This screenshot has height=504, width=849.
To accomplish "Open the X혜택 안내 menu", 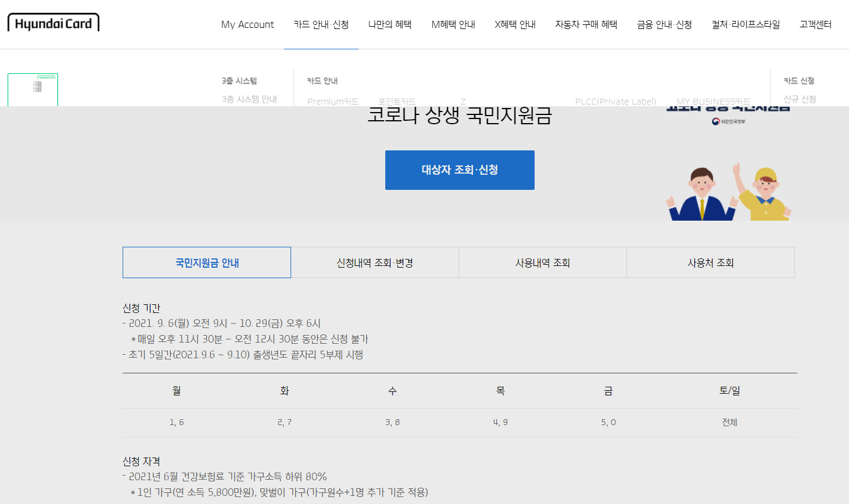I will pyautogui.click(x=515, y=25).
